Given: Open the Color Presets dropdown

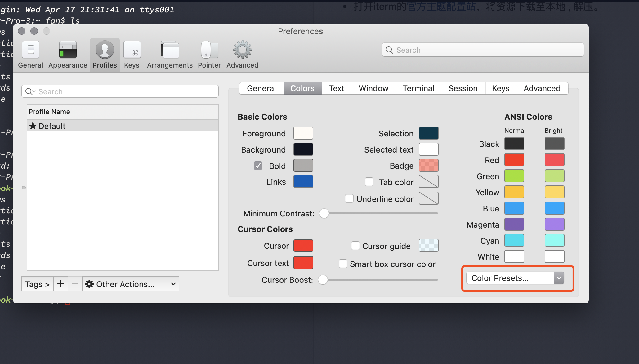Looking at the screenshot, I should click(x=515, y=278).
